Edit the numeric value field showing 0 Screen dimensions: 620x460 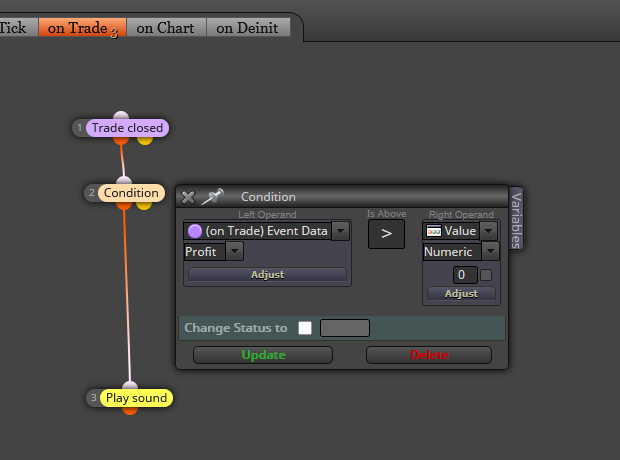coord(465,275)
